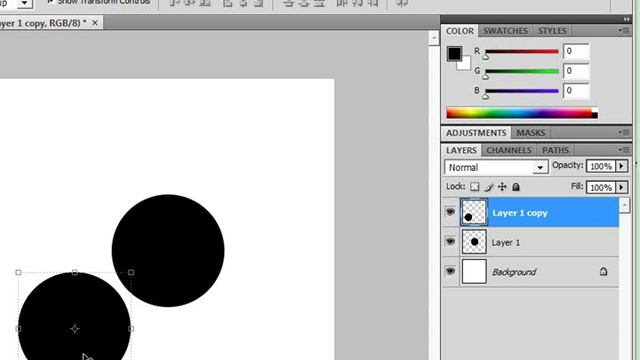Close the Layer 1 copy document tab
The width and height of the screenshot is (640, 360).
[95, 23]
